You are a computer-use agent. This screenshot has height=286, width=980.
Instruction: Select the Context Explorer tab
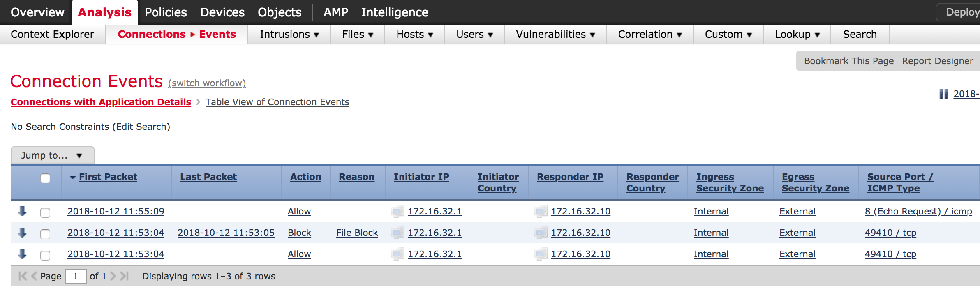point(52,35)
